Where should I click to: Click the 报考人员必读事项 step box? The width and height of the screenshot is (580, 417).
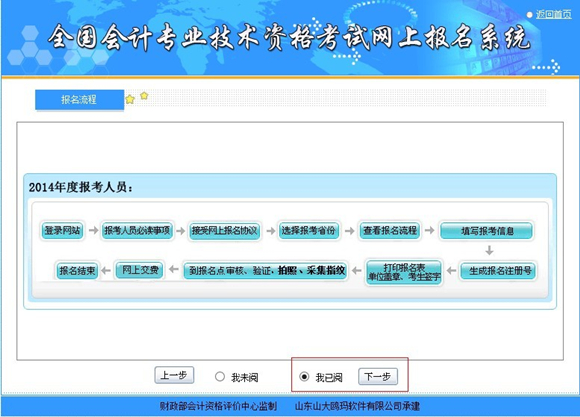pyautogui.click(x=137, y=231)
